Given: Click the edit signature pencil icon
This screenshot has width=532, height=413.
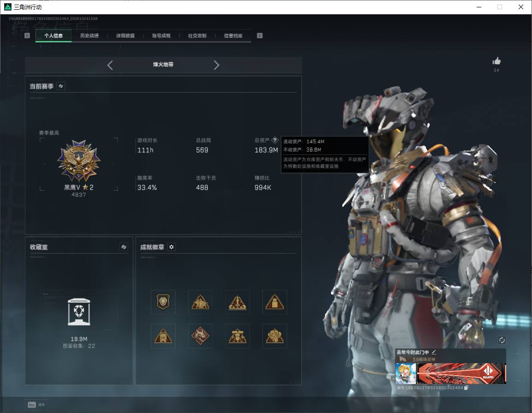Looking at the screenshot, I should (x=434, y=352).
